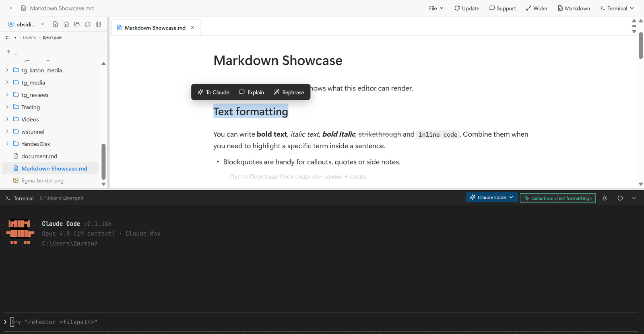Collapse the terminal panel chevron
Viewport: 644px width, 334px height.
[634, 198]
